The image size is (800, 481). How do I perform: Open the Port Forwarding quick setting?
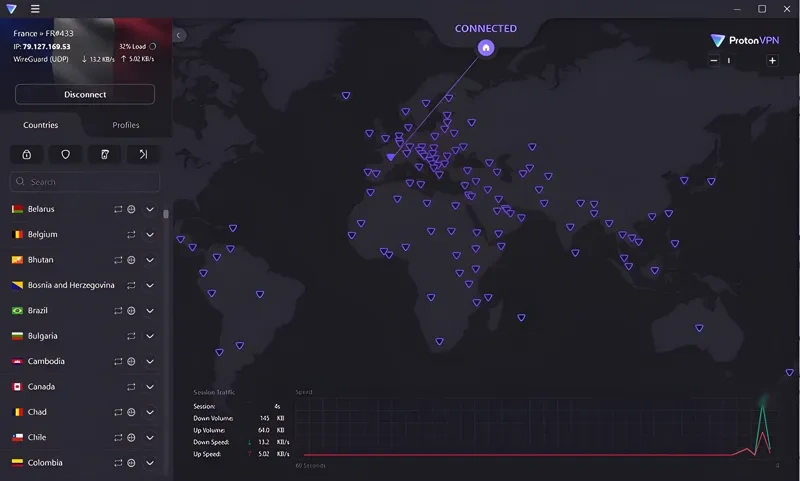pyautogui.click(x=143, y=154)
